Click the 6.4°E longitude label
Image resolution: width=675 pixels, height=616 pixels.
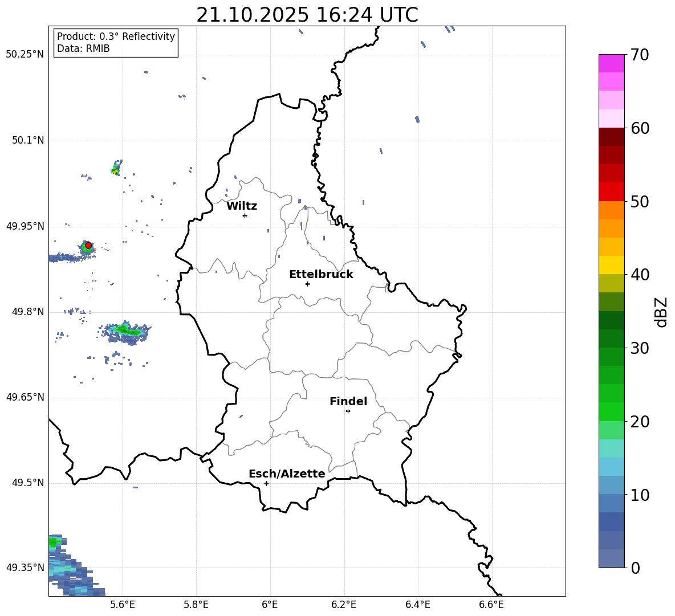417,605
